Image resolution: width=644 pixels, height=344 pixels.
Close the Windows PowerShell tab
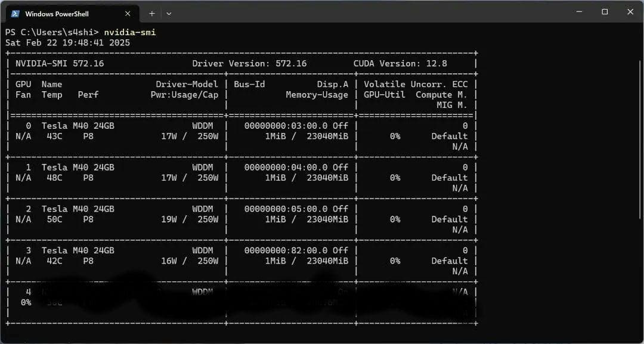point(127,13)
